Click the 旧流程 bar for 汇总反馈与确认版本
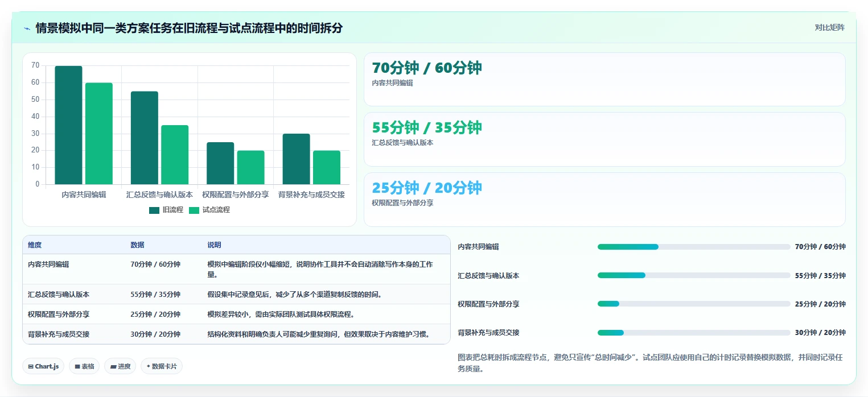 pos(145,138)
